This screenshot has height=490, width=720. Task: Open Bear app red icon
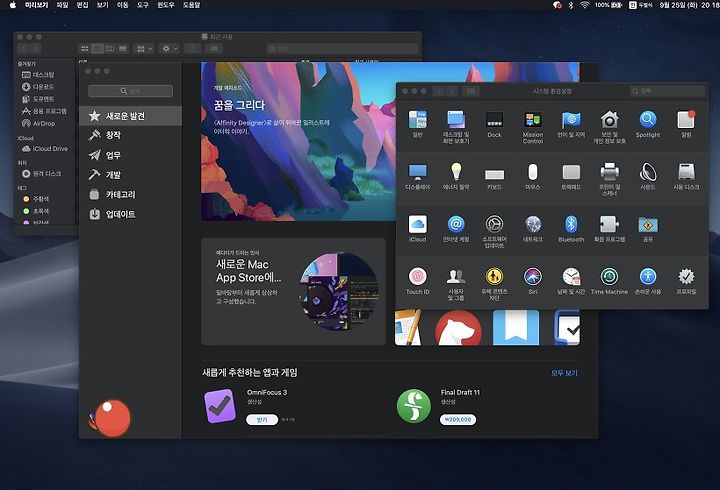(x=458, y=328)
